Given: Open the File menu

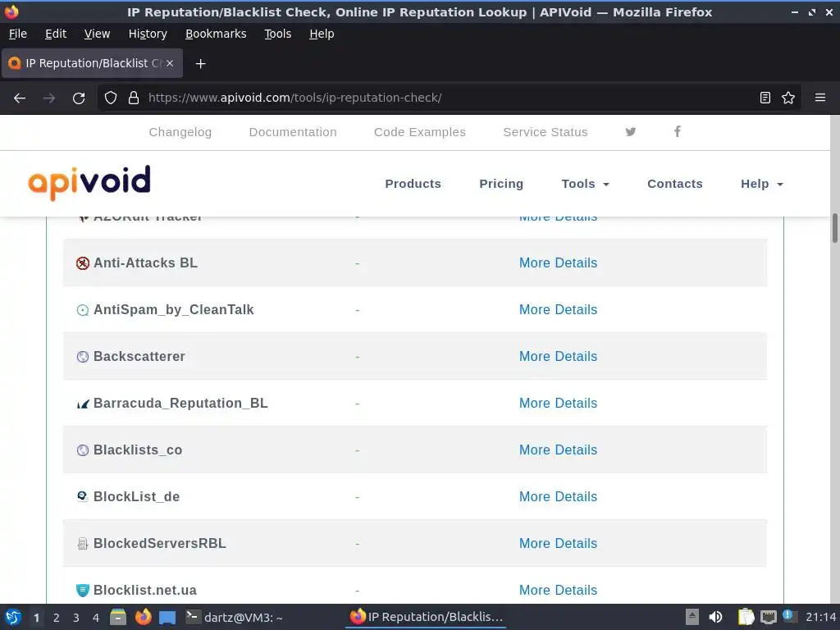Looking at the screenshot, I should click(18, 34).
